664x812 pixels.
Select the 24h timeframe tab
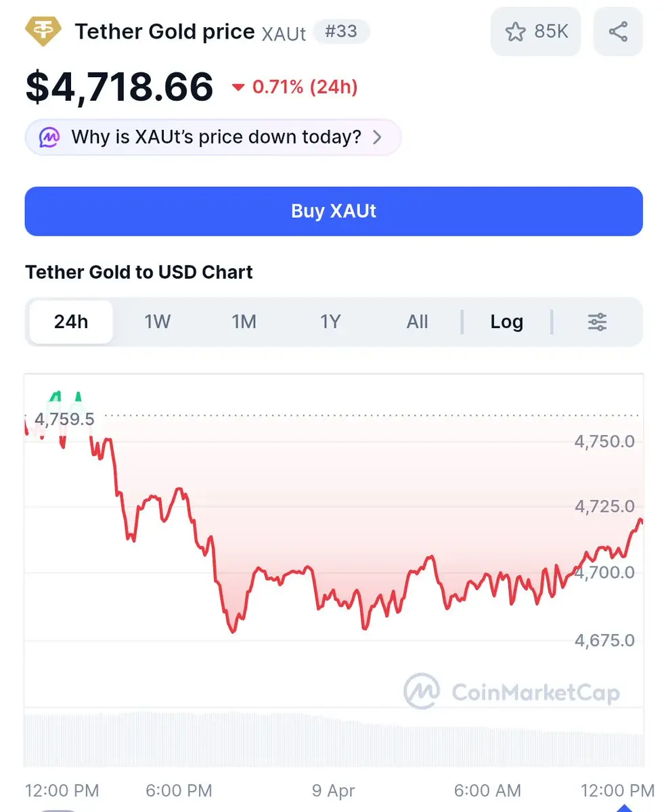[x=71, y=322]
